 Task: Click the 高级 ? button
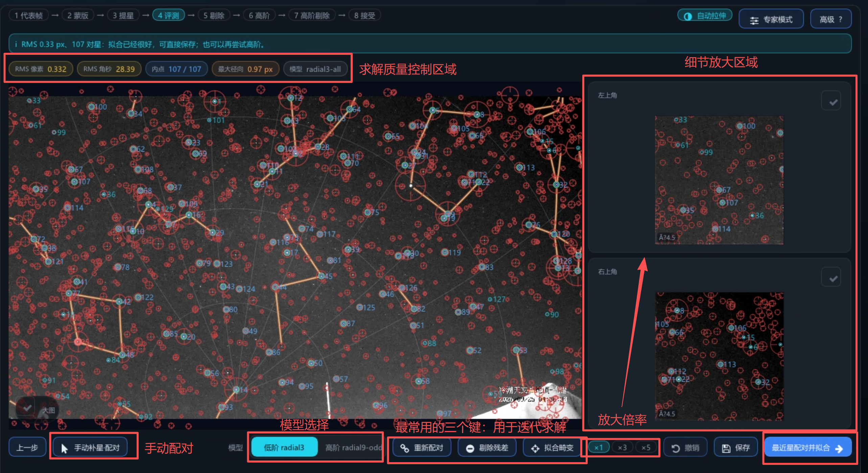831,19
